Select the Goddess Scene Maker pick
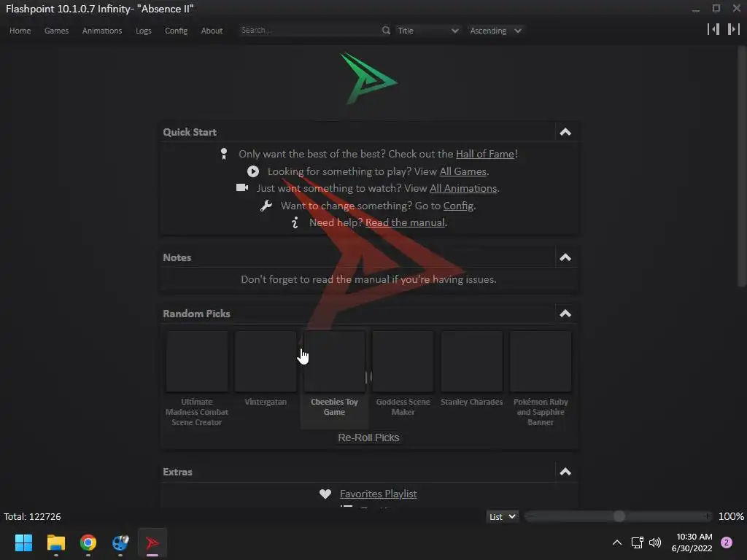Screen dimensions: 747x560 (x=403, y=379)
